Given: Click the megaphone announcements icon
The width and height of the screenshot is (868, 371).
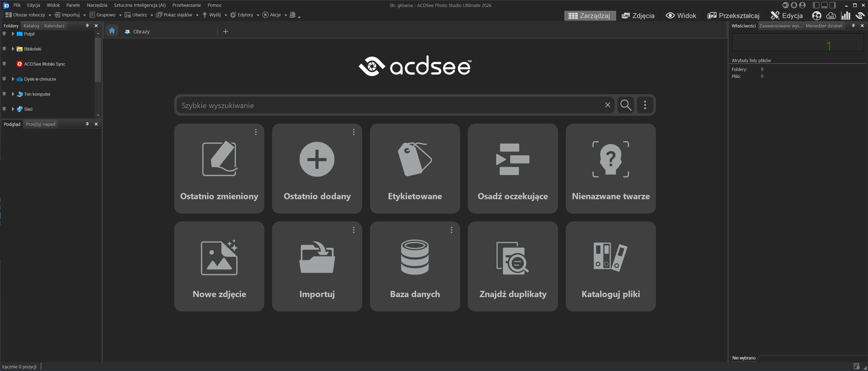Looking at the screenshot, I should point(785,5).
